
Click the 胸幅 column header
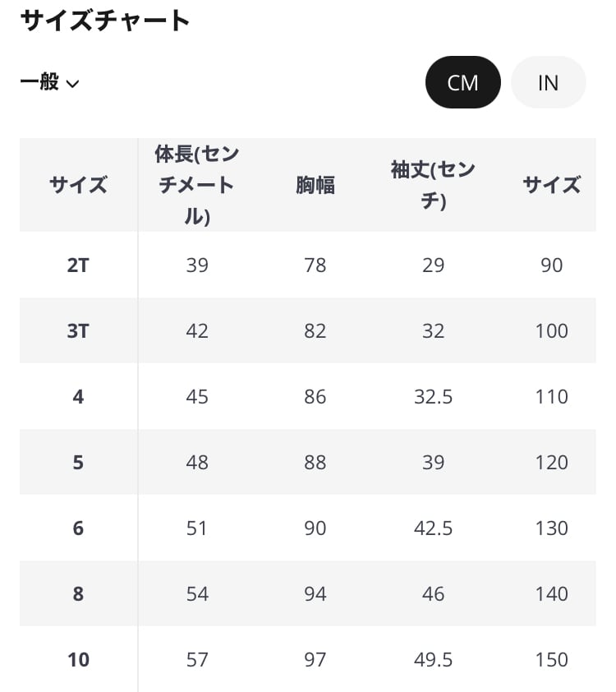click(x=315, y=185)
